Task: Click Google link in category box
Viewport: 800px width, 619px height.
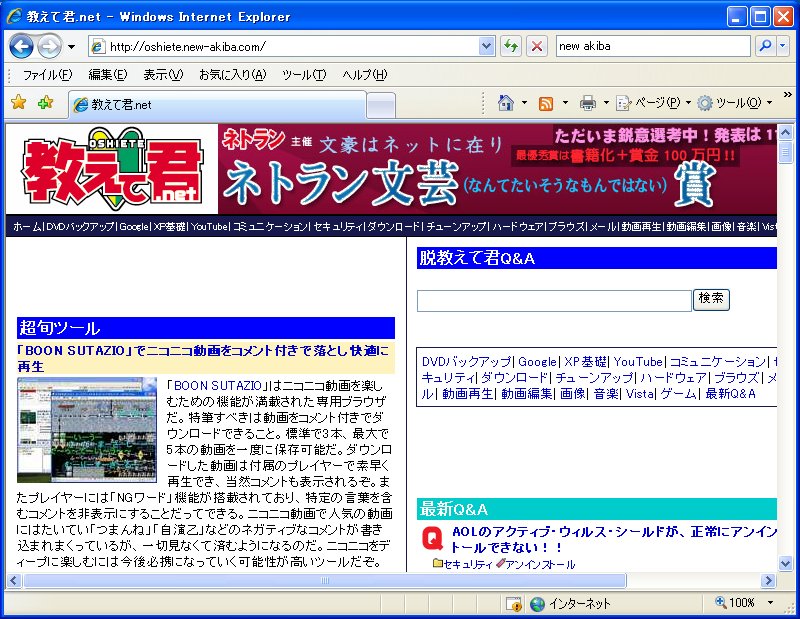Action: (x=537, y=362)
